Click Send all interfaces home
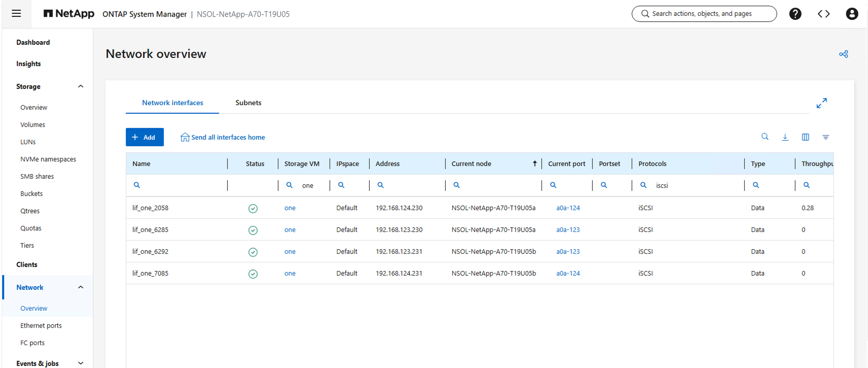This screenshot has height=368, width=868. [222, 137]
